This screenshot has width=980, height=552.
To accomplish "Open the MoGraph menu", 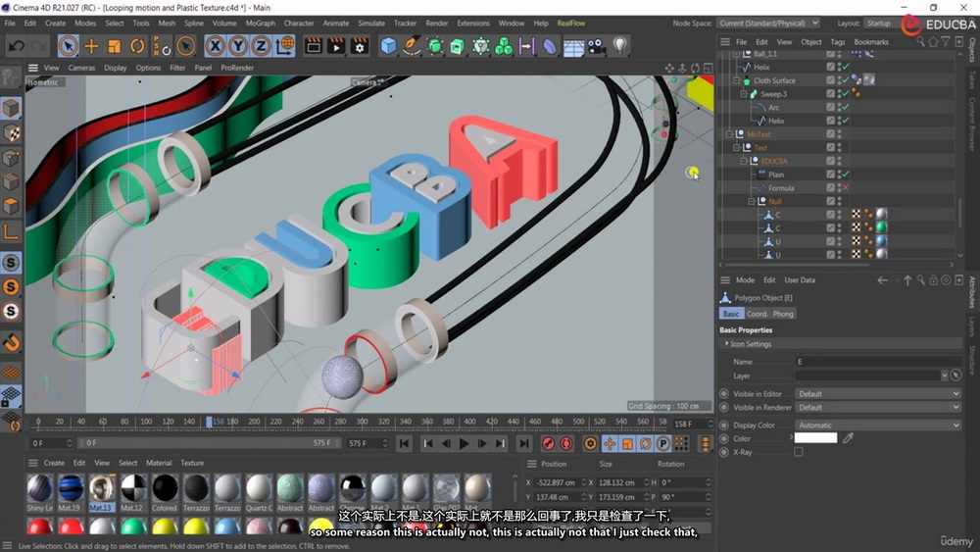I will 260,24.
